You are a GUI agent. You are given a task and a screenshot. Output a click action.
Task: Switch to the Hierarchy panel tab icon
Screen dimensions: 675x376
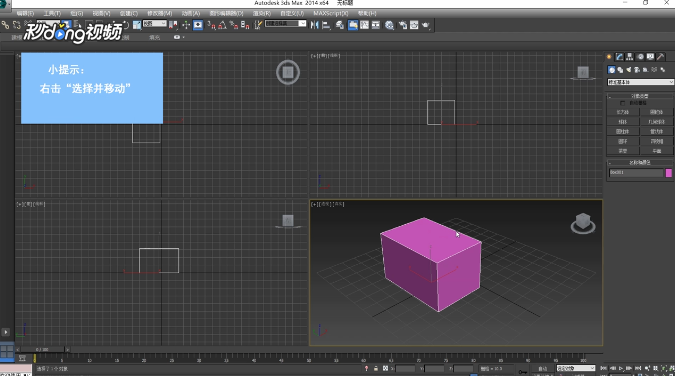pos(630,56)
